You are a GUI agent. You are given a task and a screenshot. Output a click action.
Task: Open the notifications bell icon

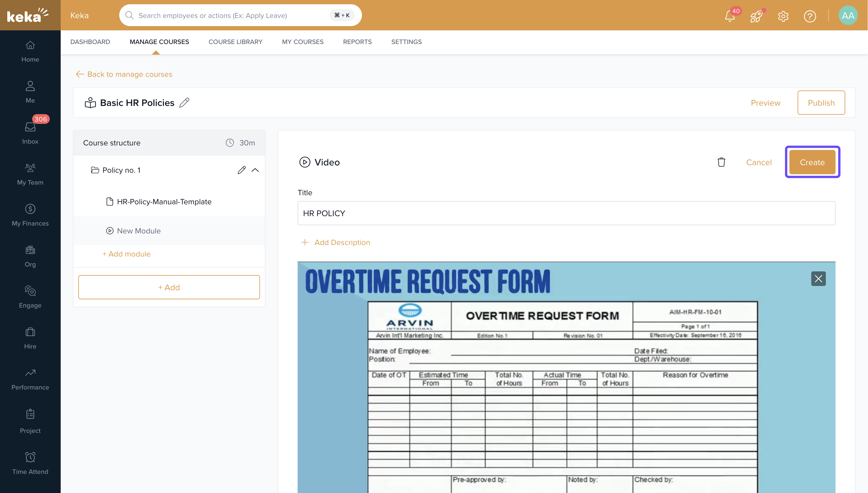click(730, 16)
